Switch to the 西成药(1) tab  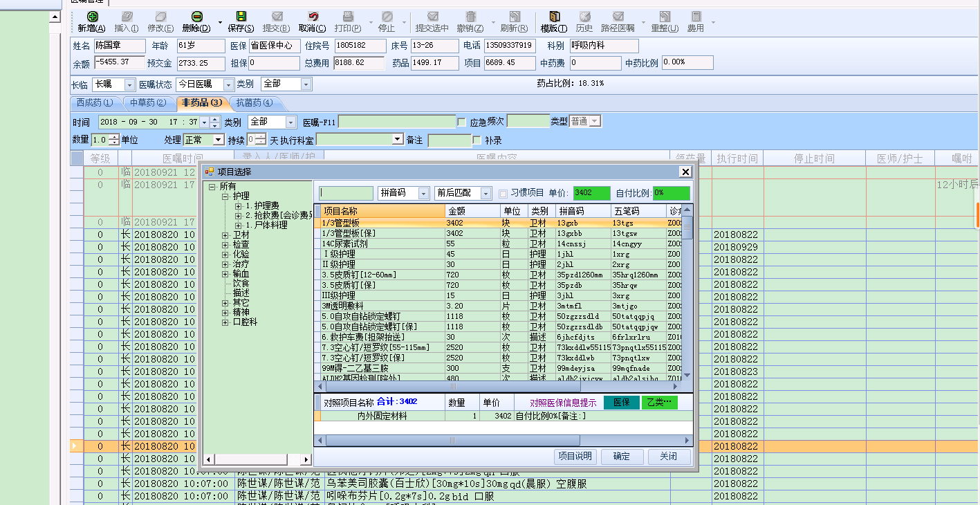tap(94, 103)
